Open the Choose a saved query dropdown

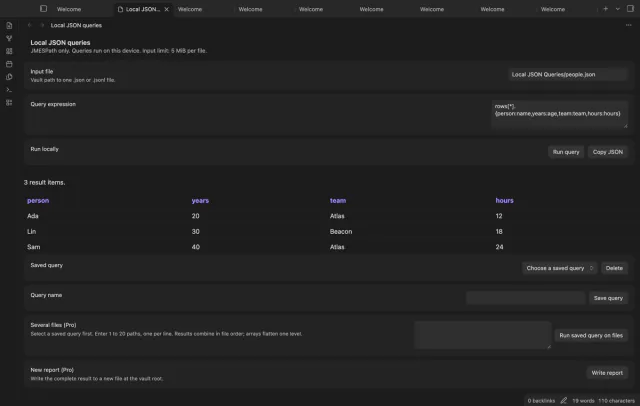coord(559,268)
